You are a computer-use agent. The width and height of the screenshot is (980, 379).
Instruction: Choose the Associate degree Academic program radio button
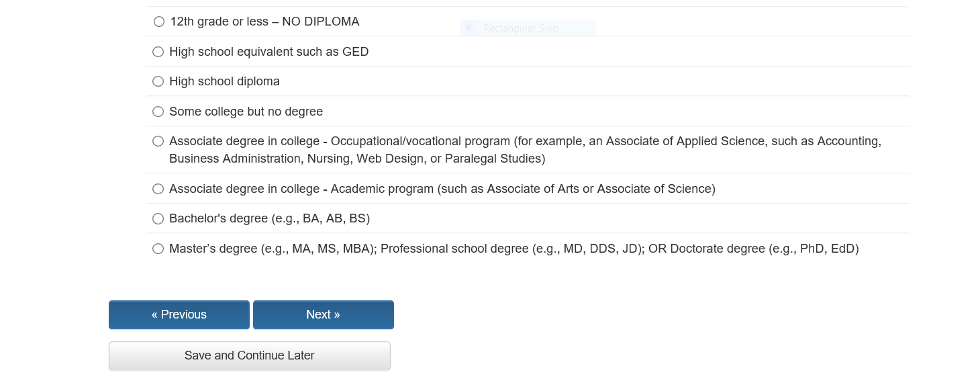tap(158, 189)
